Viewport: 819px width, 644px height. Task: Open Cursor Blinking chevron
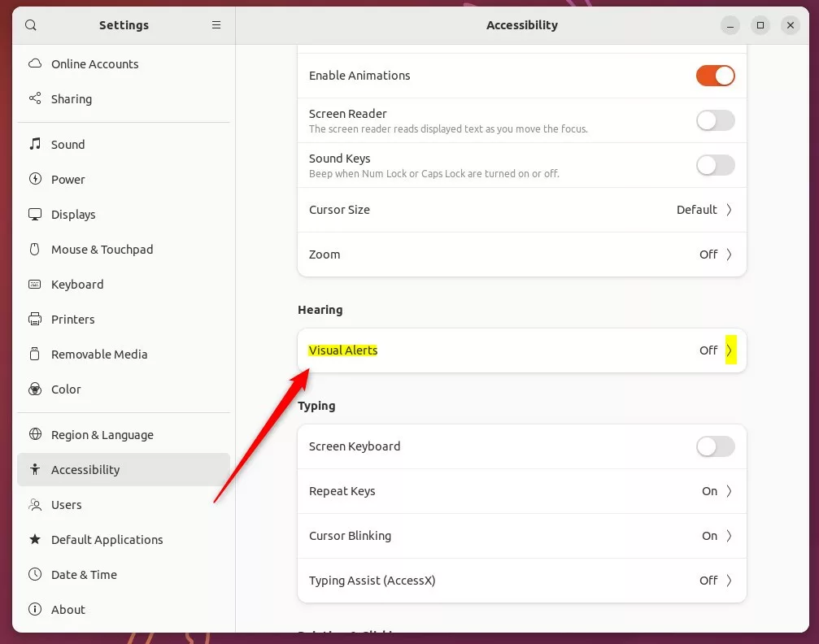click(x=730, y=536)
